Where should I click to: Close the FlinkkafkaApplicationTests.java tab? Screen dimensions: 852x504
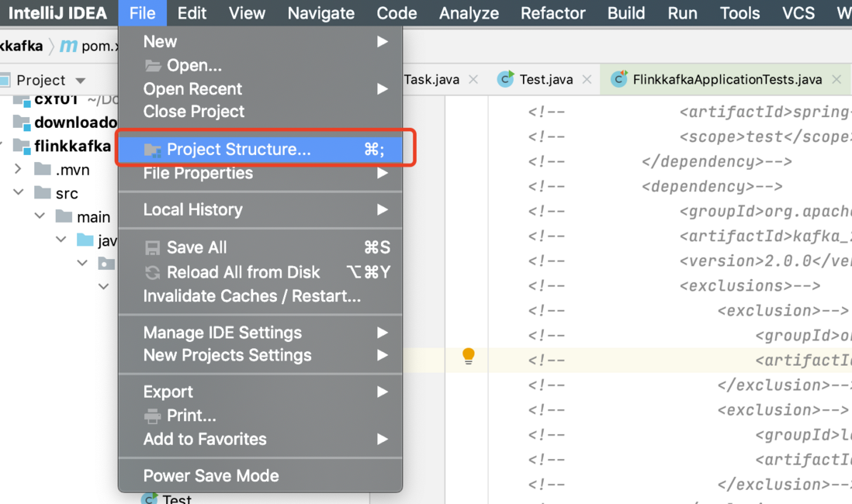click(836, 80)
